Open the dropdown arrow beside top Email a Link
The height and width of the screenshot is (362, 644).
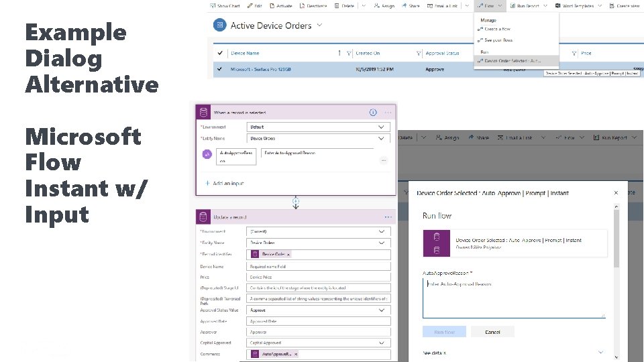[x=467, y=6]
